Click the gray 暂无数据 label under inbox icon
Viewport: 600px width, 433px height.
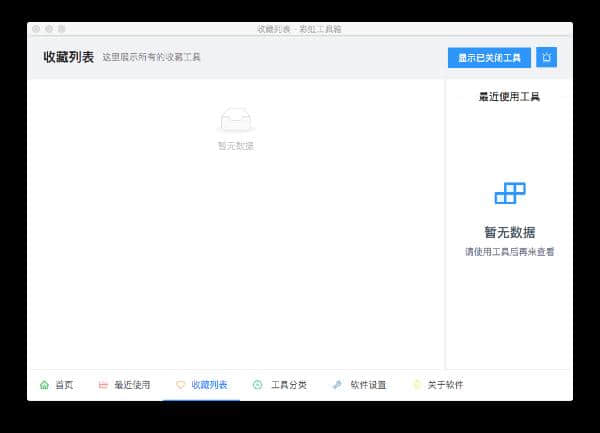(236, 146)
